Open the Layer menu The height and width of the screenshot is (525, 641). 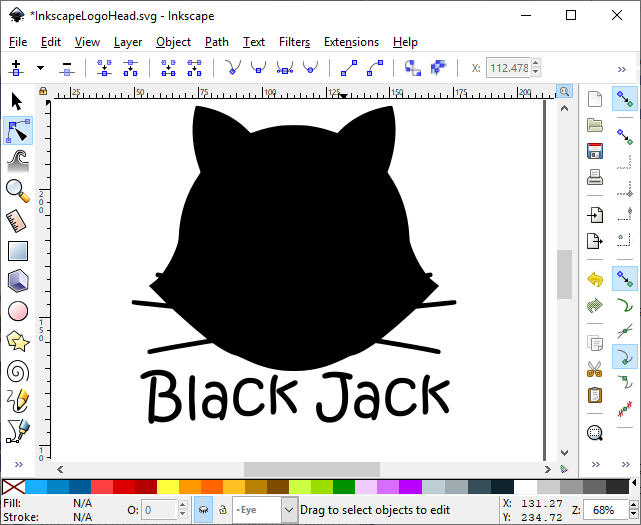128,42
